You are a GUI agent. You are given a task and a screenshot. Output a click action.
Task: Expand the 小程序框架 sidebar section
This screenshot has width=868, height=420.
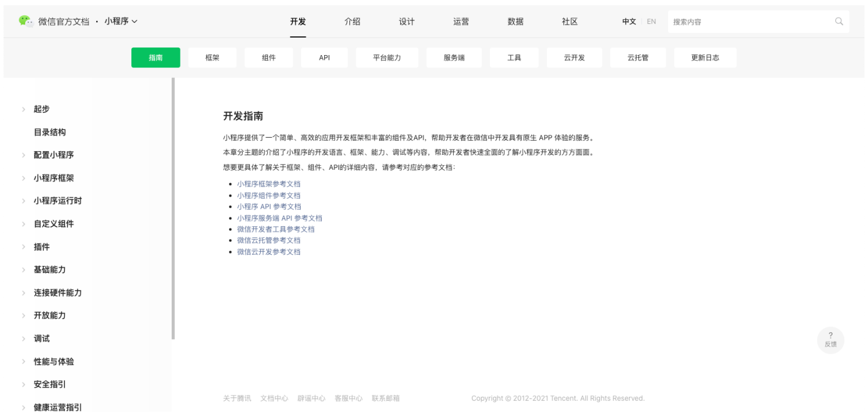[x=54, y=178]
